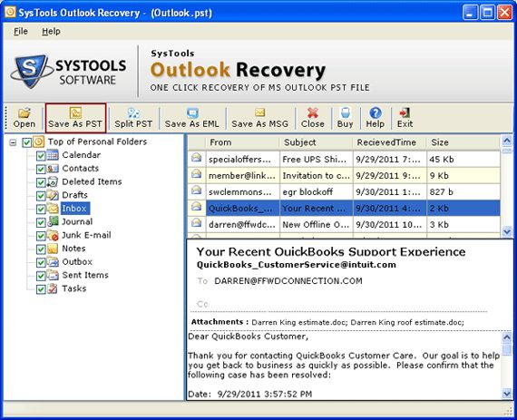
Task: Click the Save As PST toolbar icon
Action: [x=75, y=113]
